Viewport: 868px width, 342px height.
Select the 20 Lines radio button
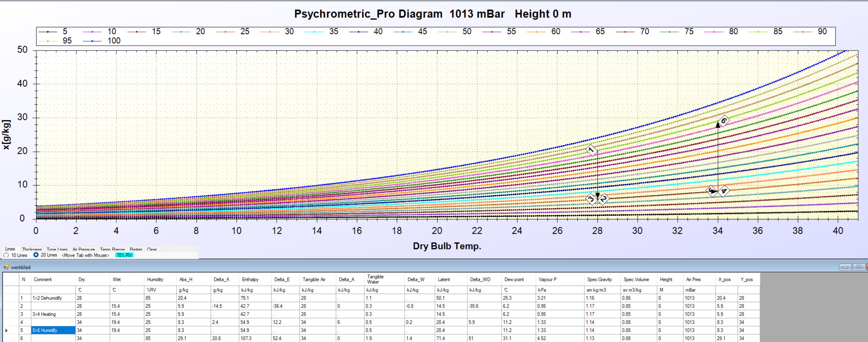click(36, 255)
